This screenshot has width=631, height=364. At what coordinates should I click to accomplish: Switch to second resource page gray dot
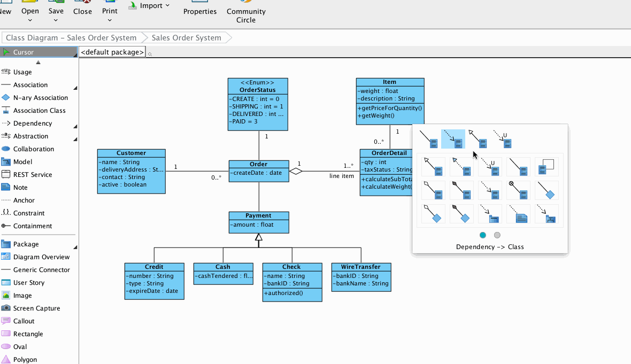[x=497, y=235]
